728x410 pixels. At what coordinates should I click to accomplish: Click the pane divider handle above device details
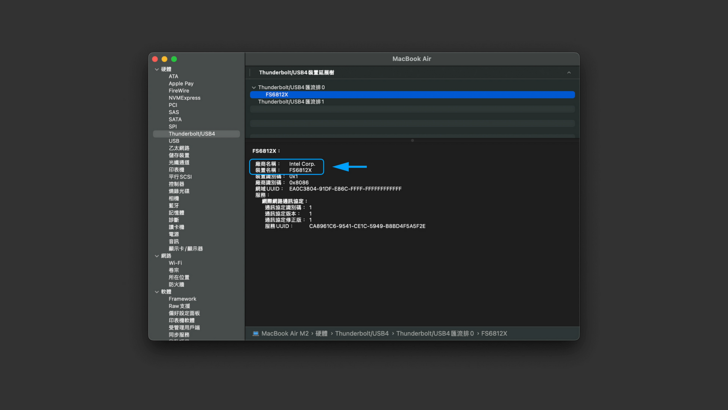click(412, 140)
